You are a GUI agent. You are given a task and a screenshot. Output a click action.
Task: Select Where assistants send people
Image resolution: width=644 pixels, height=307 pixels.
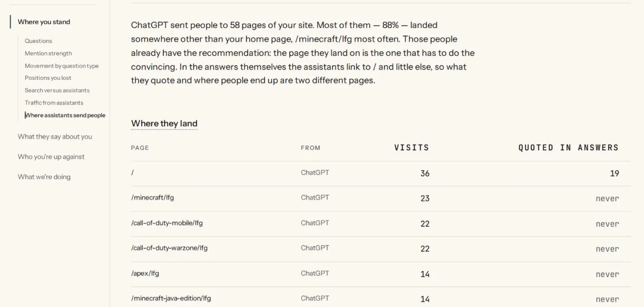click(65, 115)
